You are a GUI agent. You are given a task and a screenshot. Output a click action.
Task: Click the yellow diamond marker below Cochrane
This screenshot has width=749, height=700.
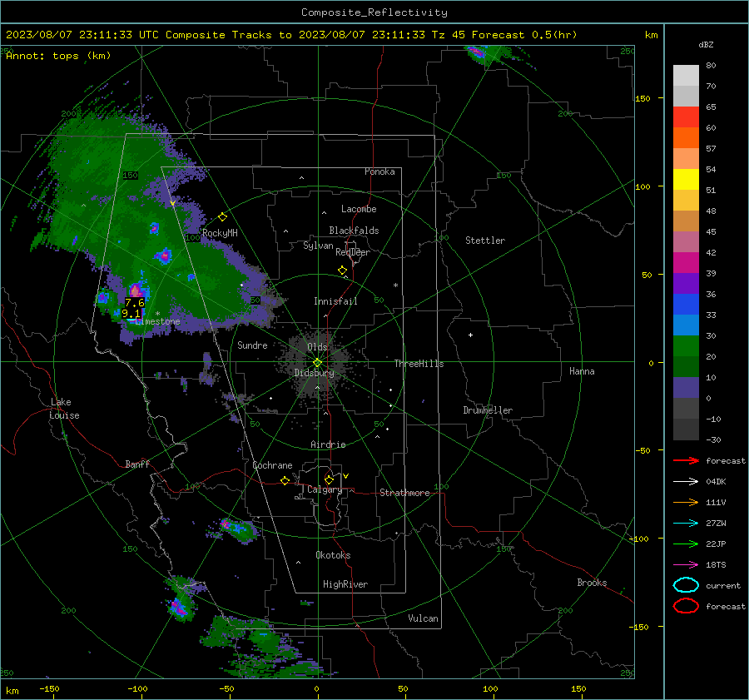285,481
